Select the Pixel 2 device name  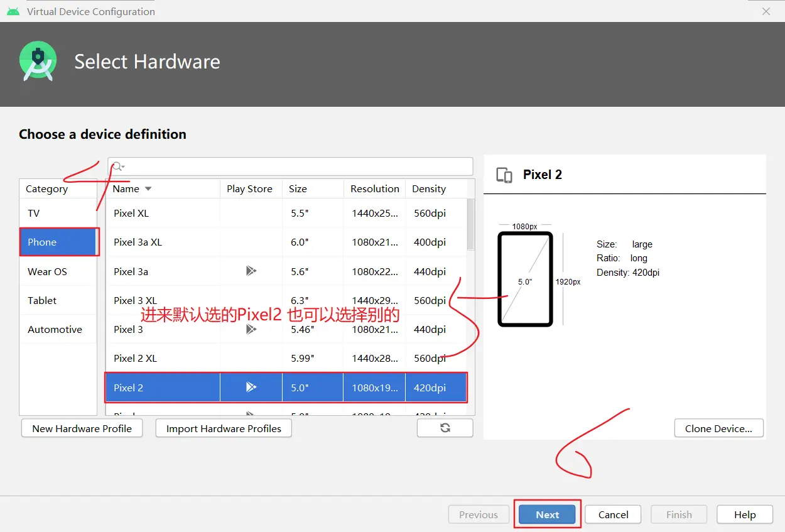pyautogui.click(x=128, y=388)
